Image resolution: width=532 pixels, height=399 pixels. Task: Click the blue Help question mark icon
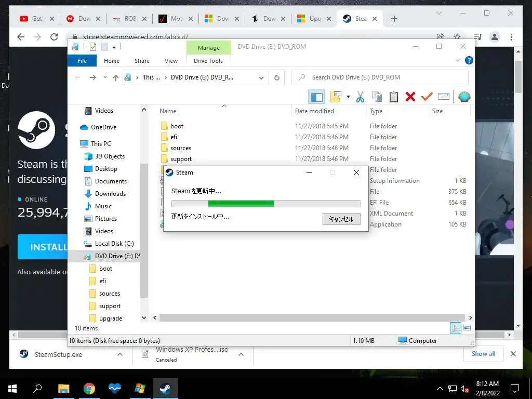point(469,60)
